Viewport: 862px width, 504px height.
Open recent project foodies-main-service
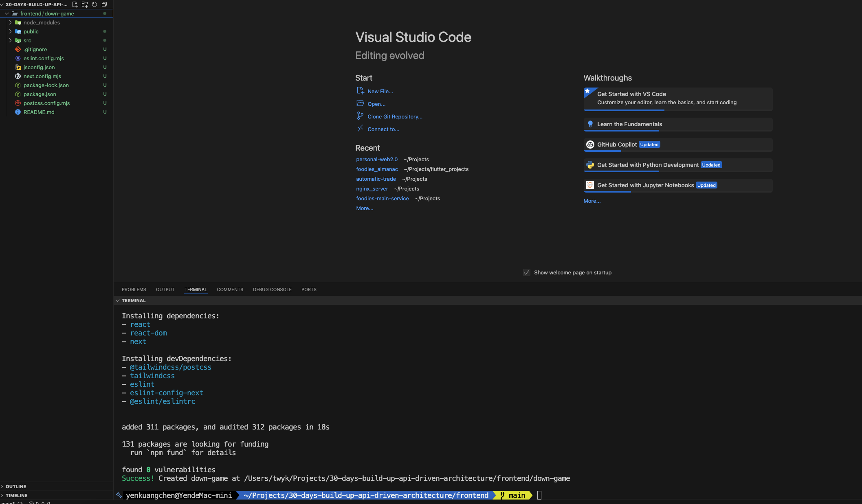[383, 198]
